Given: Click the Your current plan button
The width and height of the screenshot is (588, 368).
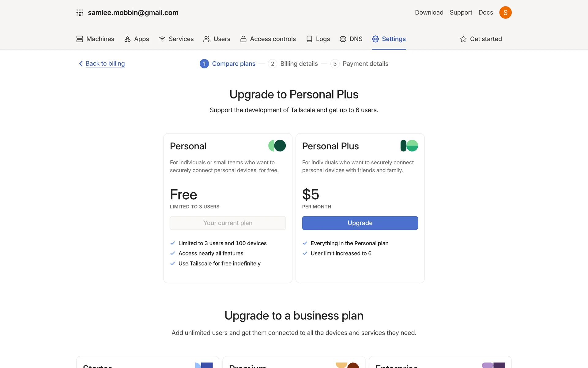Looking at the screenshot, I should point(228,223).
